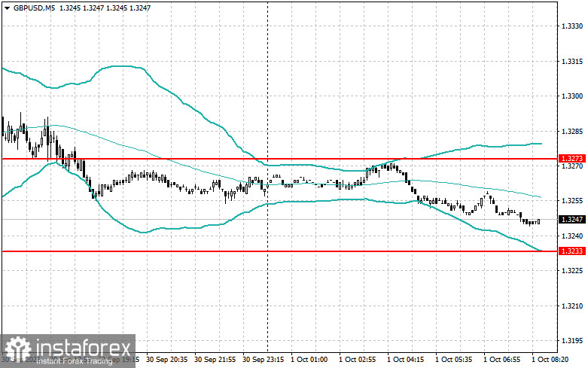588x368 pixels.
Task: Click the 1.3300 price scale value
Action: tap(572, 96)
